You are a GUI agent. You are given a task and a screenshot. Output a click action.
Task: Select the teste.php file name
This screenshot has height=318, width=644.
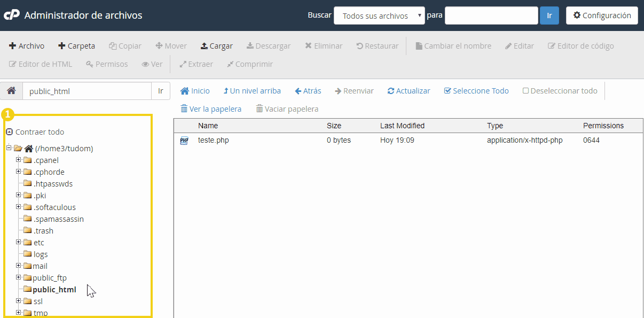tap(214, 141)
